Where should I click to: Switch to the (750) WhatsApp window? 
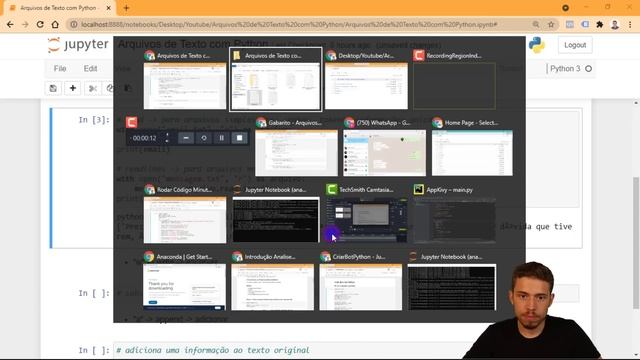(384, 153)
